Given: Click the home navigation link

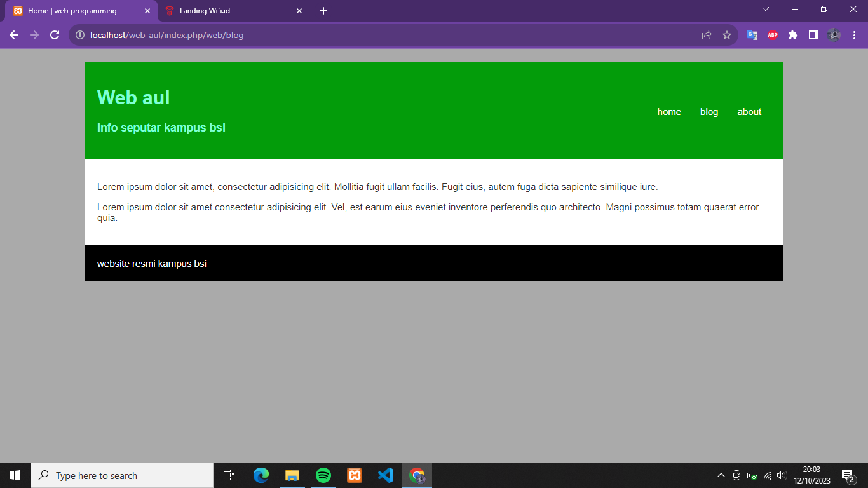Looking at the screenshot, I should [x=669, y=112].
